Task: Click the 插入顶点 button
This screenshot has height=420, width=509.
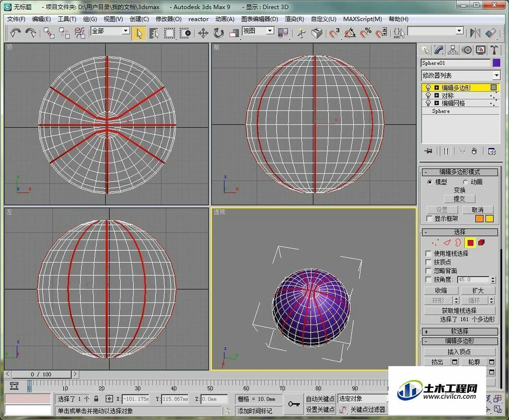Action: 459,351
